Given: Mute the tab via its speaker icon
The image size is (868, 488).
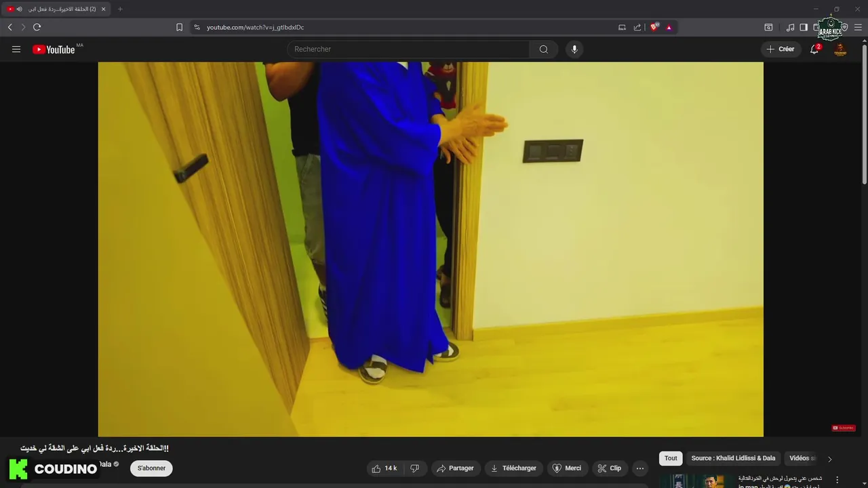Looking at the screenshot, I should pos(19,9).
